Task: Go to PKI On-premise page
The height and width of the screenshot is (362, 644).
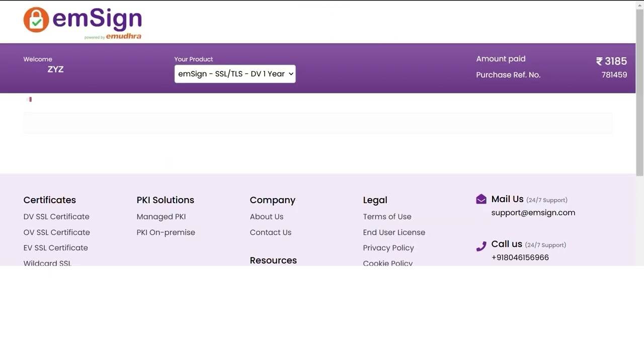Action: coord(166,232)
